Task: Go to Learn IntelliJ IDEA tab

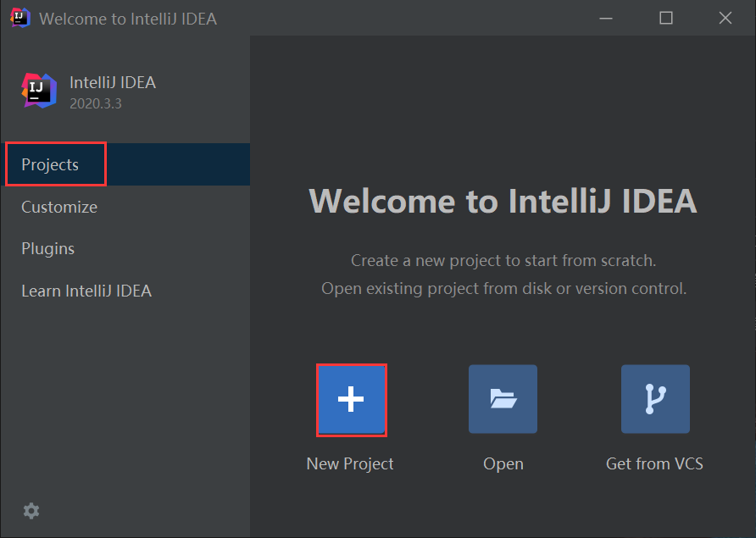Action: pos(125,291)
